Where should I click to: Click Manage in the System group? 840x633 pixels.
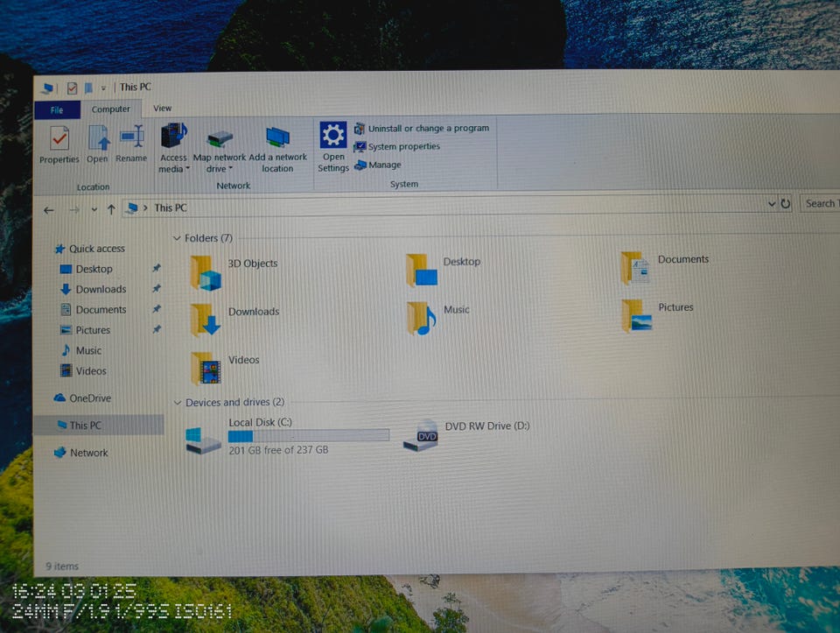378,165
